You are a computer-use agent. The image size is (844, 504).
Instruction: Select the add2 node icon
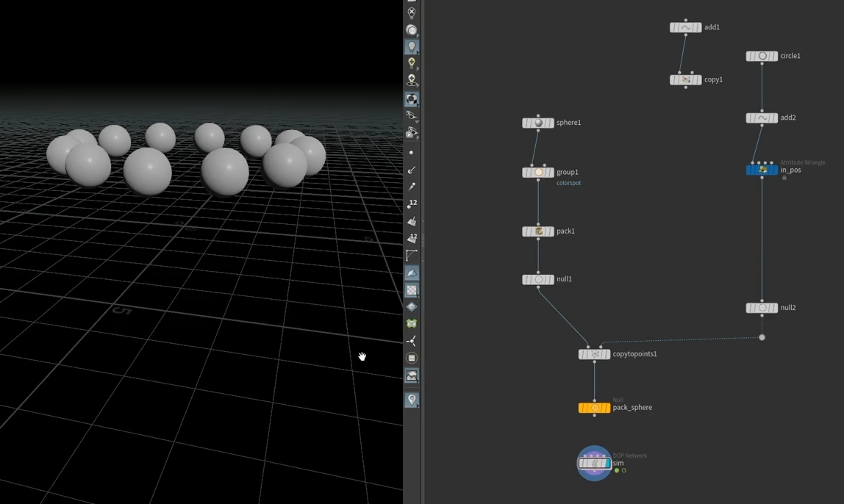click(x=762, y=118)
